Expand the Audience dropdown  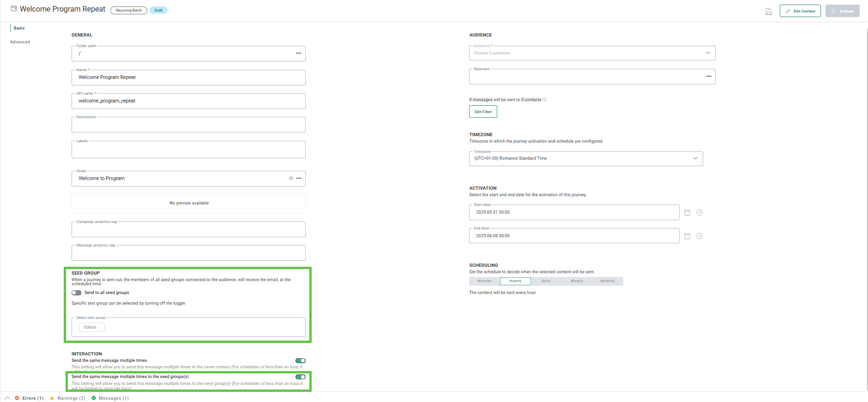[x=707, y=53]
